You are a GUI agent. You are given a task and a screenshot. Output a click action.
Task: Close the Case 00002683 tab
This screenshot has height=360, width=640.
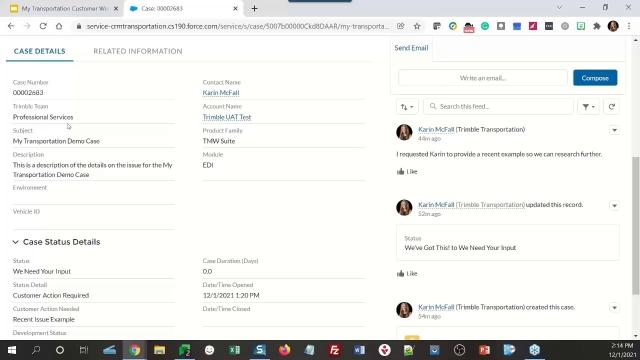[x=236, y=8]
